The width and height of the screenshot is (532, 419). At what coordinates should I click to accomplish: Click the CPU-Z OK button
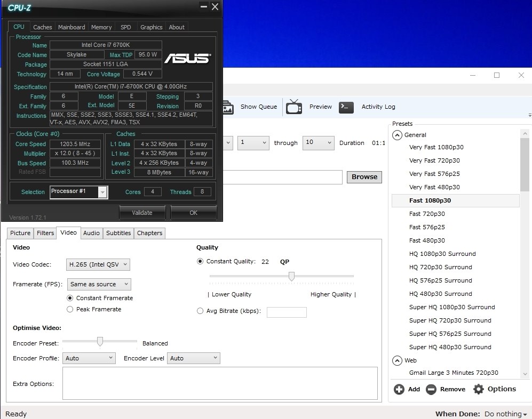tap(193, 213)
